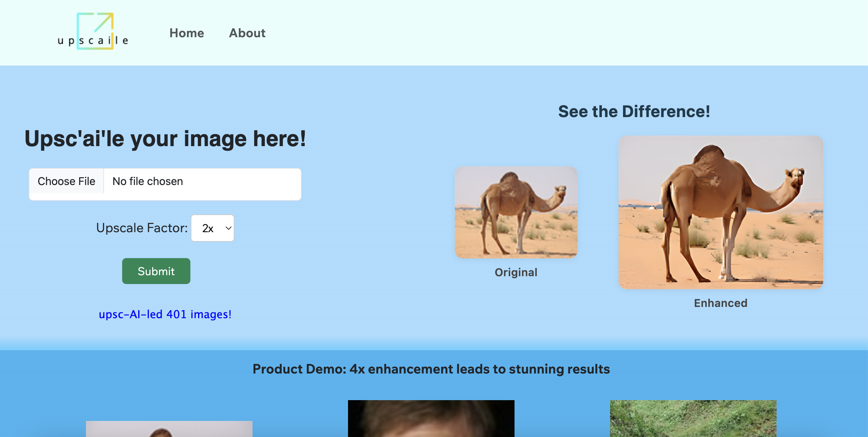Click the Original camel thumbnail
The height and width of the screenshot is (437, 868).
point(516,212)
